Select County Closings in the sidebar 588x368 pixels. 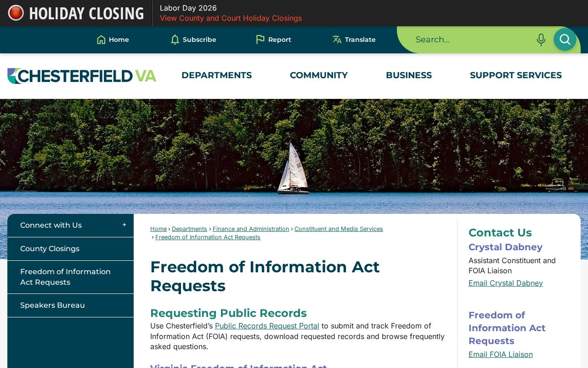pos(70,249)
